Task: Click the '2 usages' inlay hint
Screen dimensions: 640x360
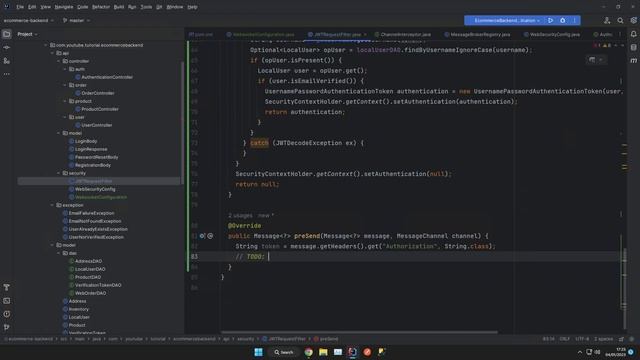Action: (x=240, y=216)
